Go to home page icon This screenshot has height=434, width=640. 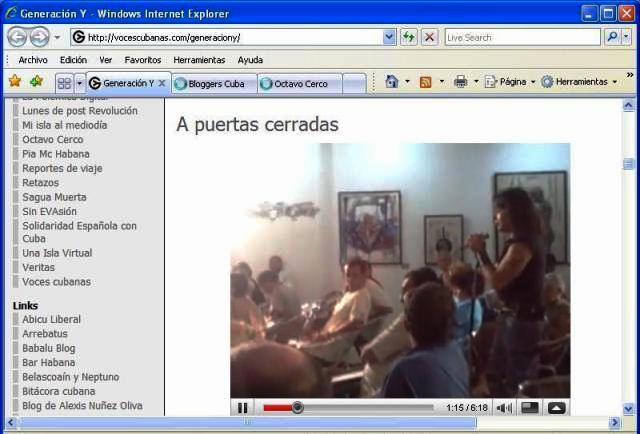(392, 82)
